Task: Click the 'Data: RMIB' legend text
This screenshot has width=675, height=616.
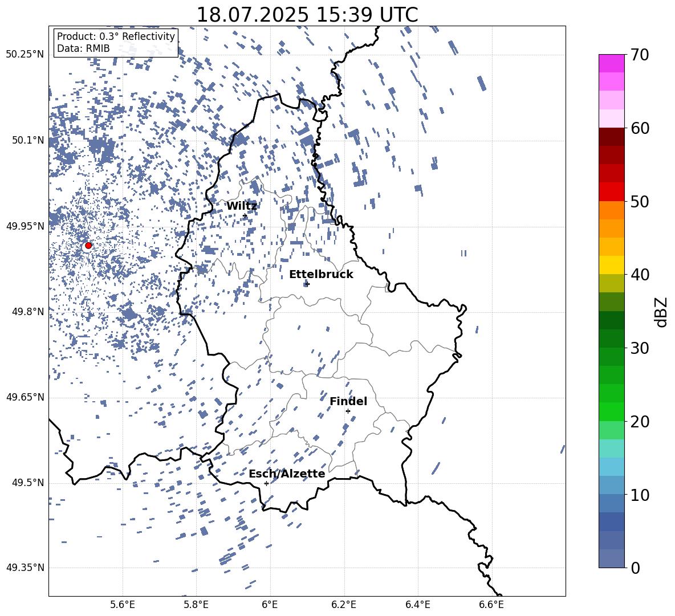Action: 83,48
